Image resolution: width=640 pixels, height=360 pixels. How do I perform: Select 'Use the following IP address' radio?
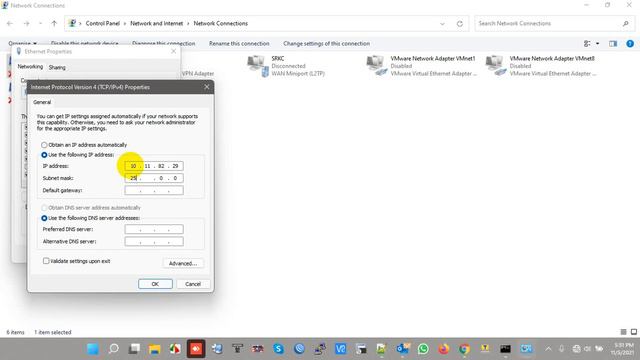tap(44, 155)
